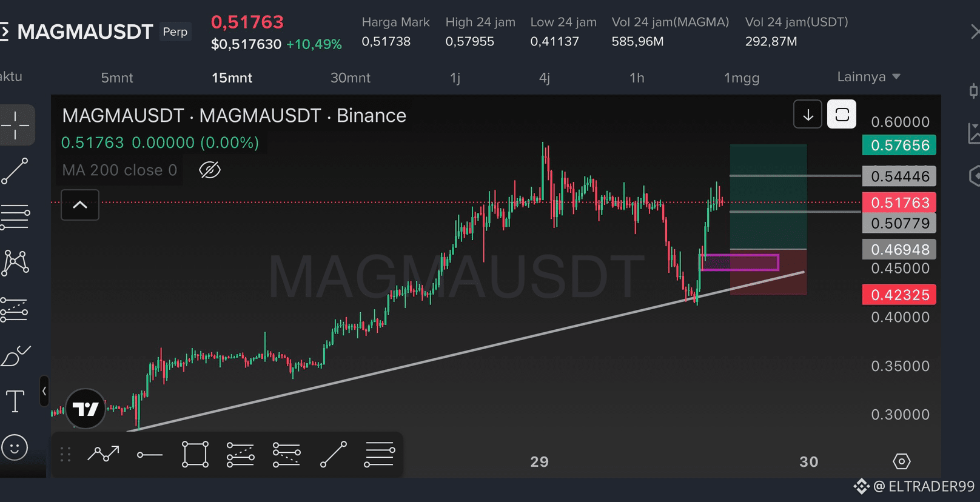Open the forecasting tools group in left sidebar
This screenshot has height=502, width=980.
[15, 309]
